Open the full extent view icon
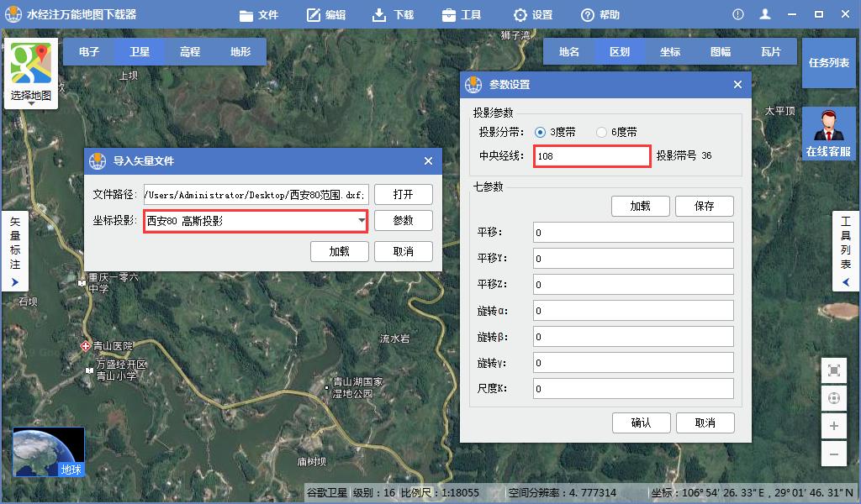 [832, 370]
